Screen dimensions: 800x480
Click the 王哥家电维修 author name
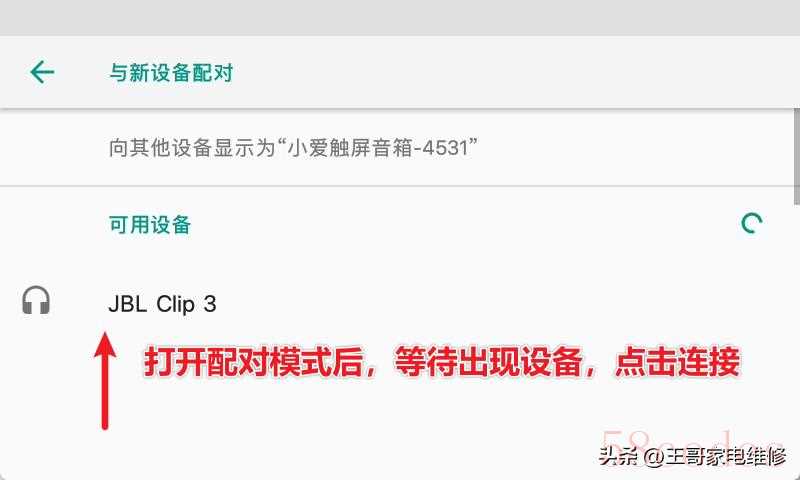pos(726,456)
